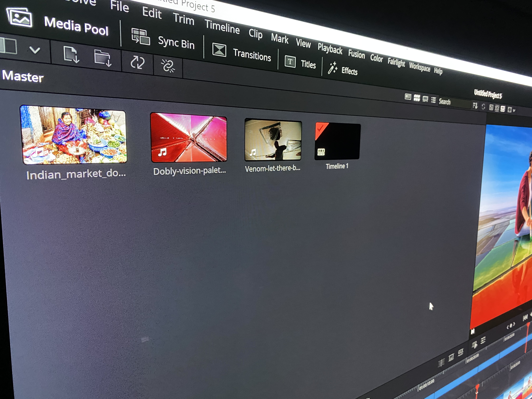Viewport: 532px width, 399px height.
Task: Open the Timeline menu
Action: pos(222,27)
